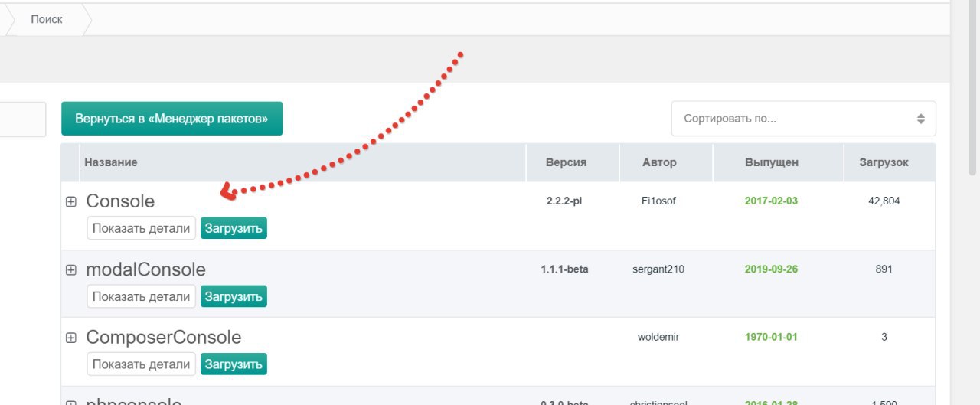This screenshot has width=980, height=405.
Task: Click 'Вернуться в «Менеджер пакетов»' button
Action: (x=171, y=119)
